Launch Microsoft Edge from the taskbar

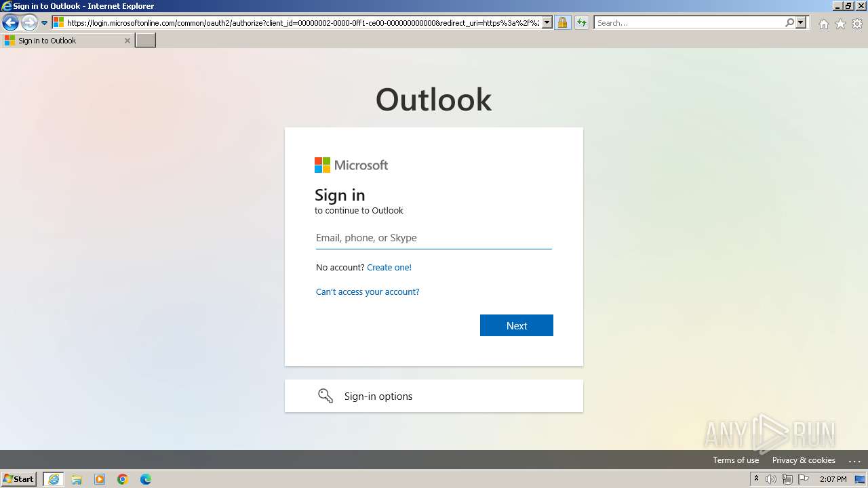point(146,479)
